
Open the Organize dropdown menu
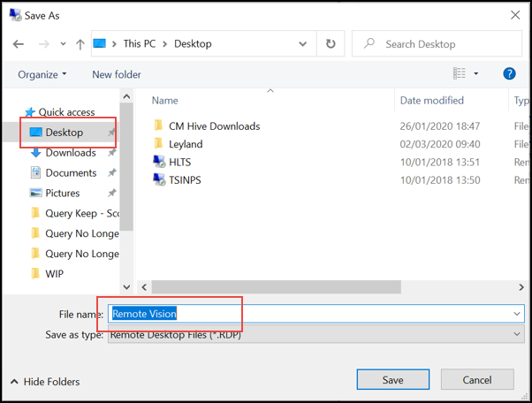pos(42,74)
